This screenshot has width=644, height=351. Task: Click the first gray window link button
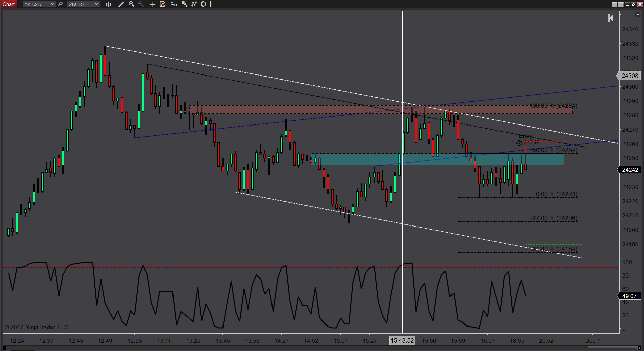[x=614, y=4]
